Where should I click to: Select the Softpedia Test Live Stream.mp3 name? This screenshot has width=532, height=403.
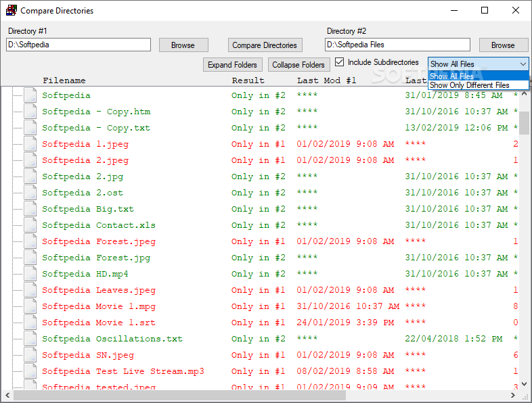[x=123, y=371]
